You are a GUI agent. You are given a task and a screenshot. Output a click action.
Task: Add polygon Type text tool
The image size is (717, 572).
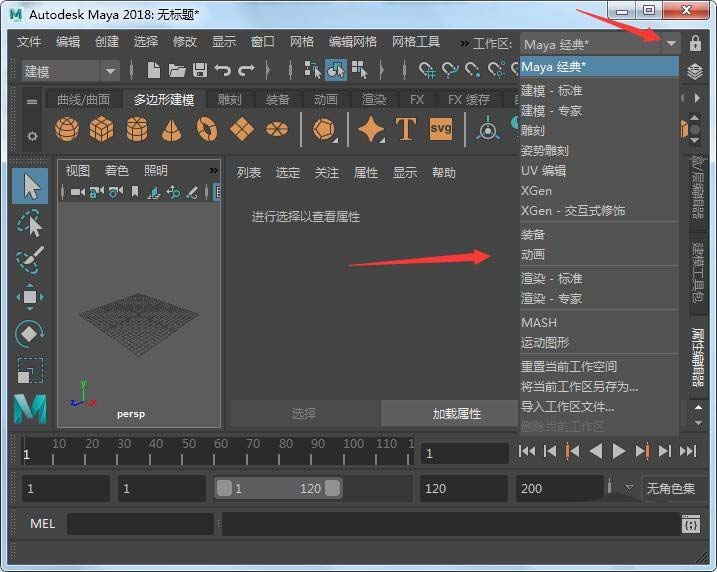point(406,129)
